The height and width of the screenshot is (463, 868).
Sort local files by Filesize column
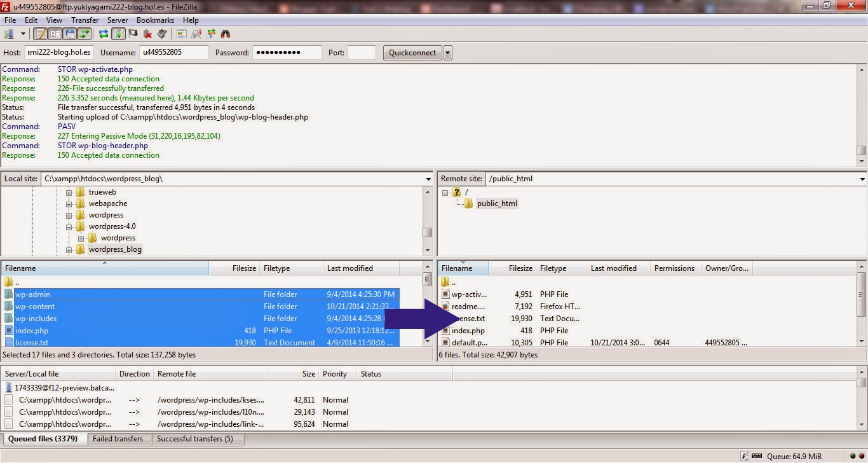(234, 268)
